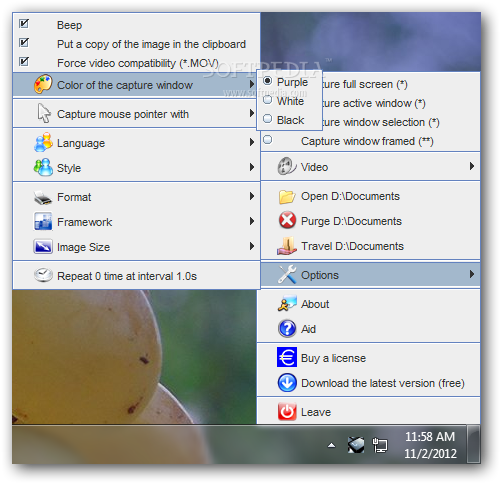
Task: Expand the Format submenu arrow
Action: click(x=252, y=196)
